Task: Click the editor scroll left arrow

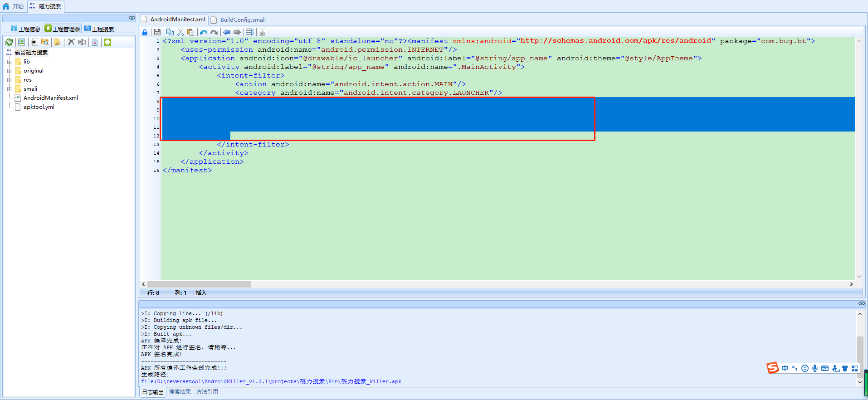Action: pos(143,284)
